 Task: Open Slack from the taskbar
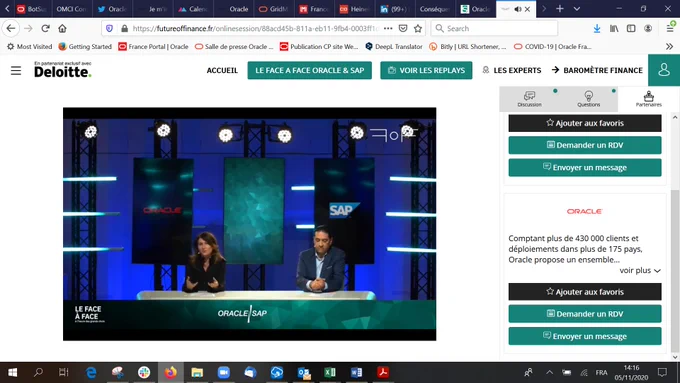pos(144,372)
